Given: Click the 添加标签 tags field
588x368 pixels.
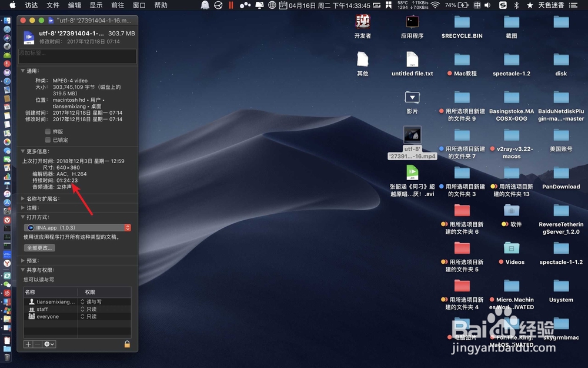Looking at the screenshot, I should click(x=77, y=57).
